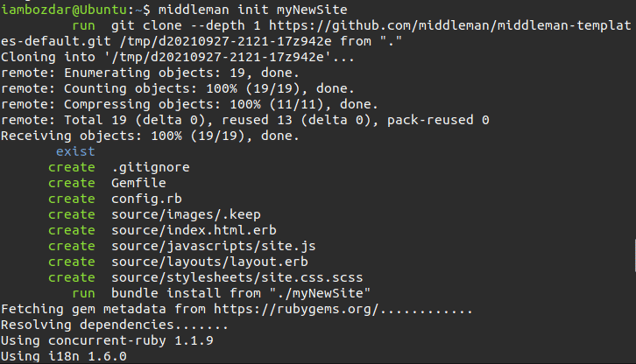Click 'Receiving objects: 100%' line
The width and height of the screenshot is (636, 364).
point(150,136)
